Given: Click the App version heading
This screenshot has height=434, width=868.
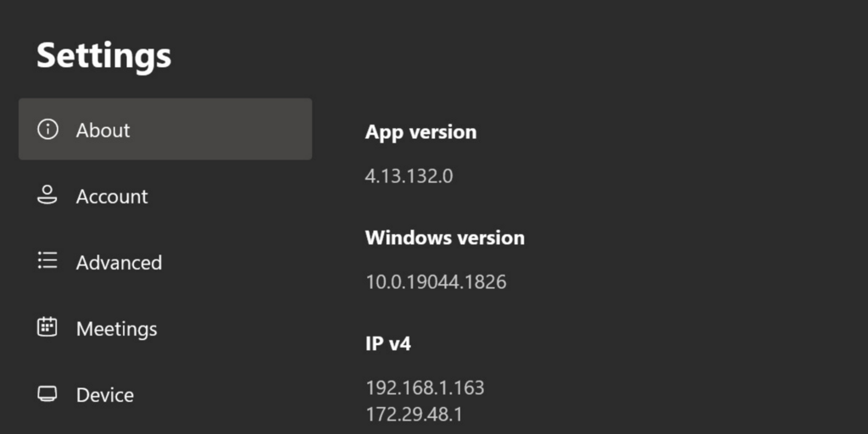Looking at the screenshot, I should (x=420, y=132).
